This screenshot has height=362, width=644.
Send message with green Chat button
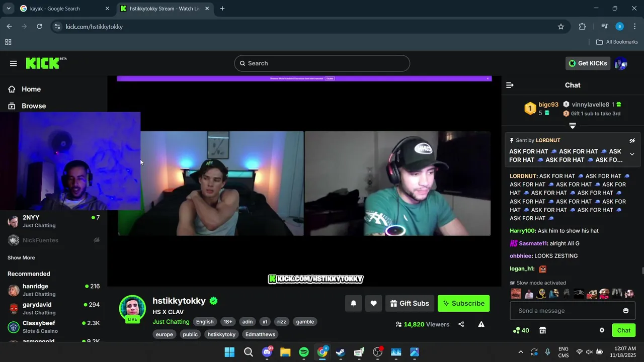tap(624, 330)
